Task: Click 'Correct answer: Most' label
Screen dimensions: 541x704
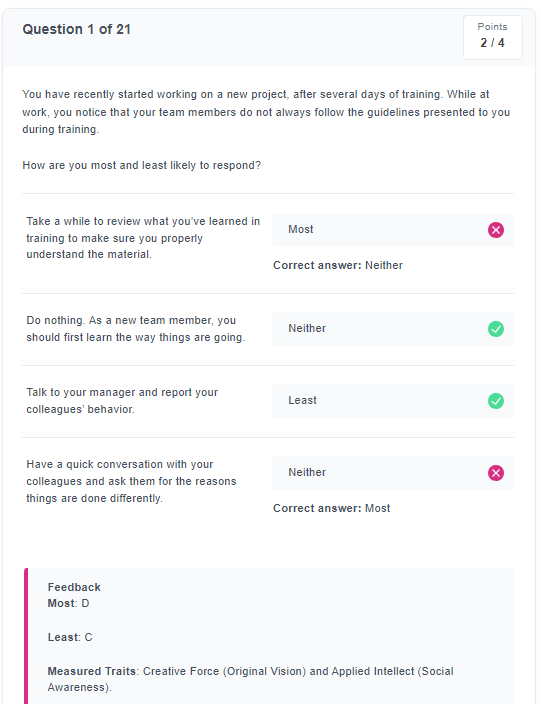Action: 331,508
